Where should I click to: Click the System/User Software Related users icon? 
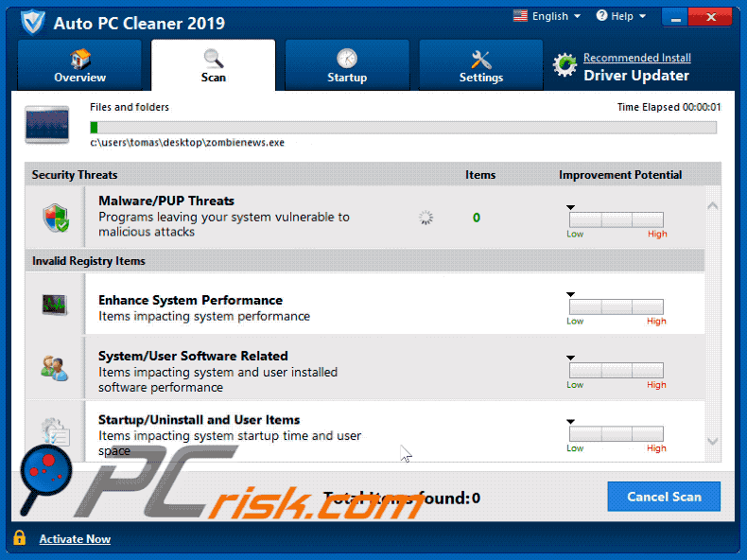pyautogui.click(x=54, y=368)
